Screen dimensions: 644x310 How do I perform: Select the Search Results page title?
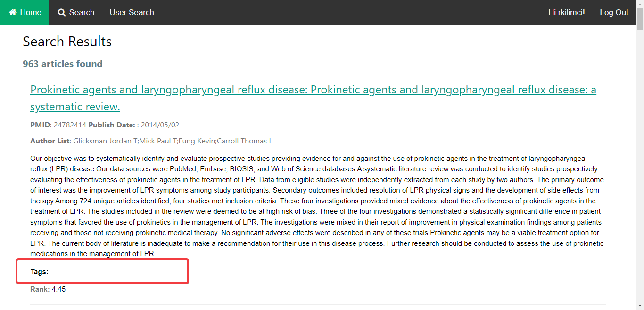click(67, 42)
